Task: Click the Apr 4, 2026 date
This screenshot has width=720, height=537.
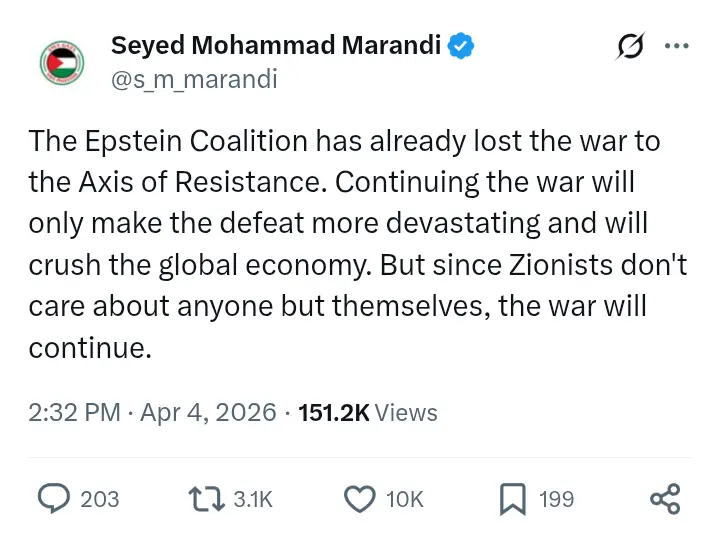Action: (207, 412)
